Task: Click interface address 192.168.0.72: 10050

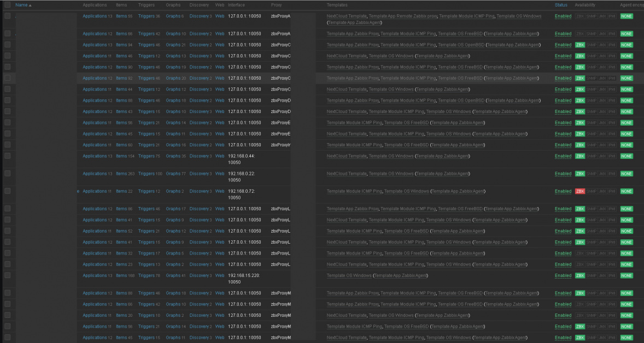Action: (x=242, y=194)
